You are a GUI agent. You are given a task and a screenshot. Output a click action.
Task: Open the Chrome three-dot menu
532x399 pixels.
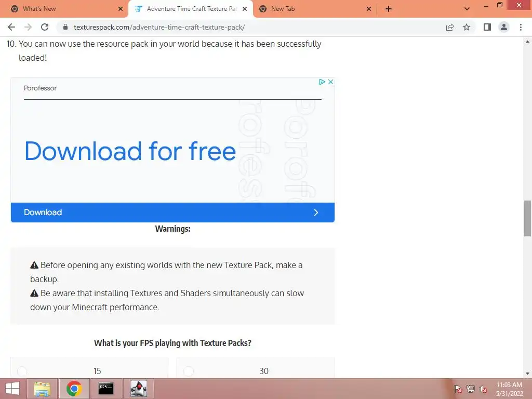pos(521,27)
